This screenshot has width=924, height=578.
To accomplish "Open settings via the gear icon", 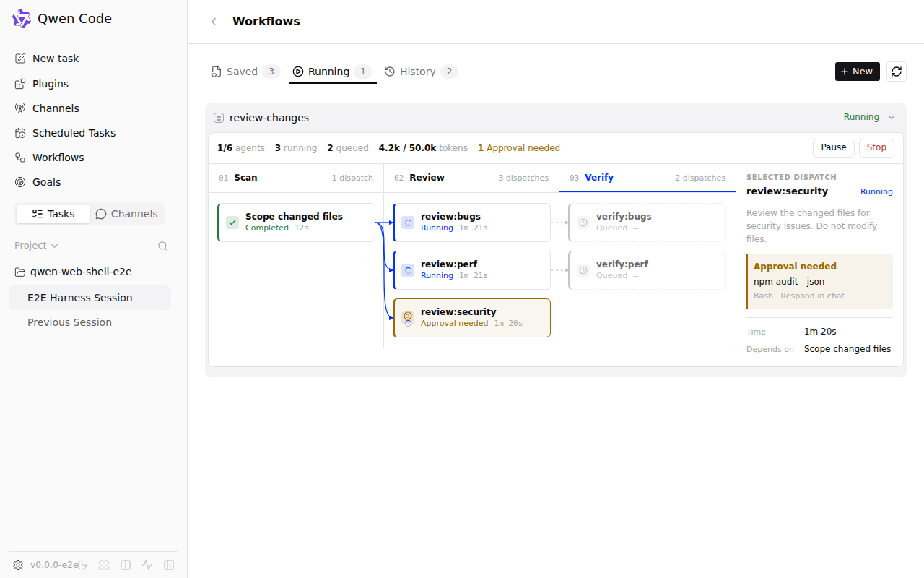I will [18, 565].
